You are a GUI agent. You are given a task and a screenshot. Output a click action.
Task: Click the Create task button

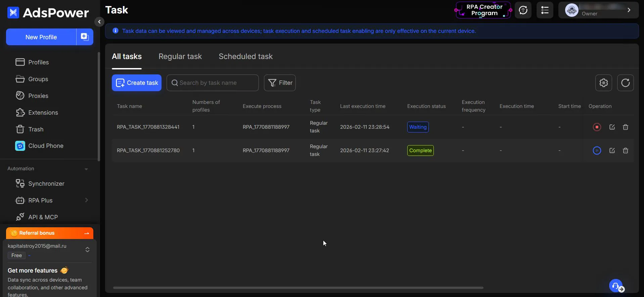[x=137, y=83]
